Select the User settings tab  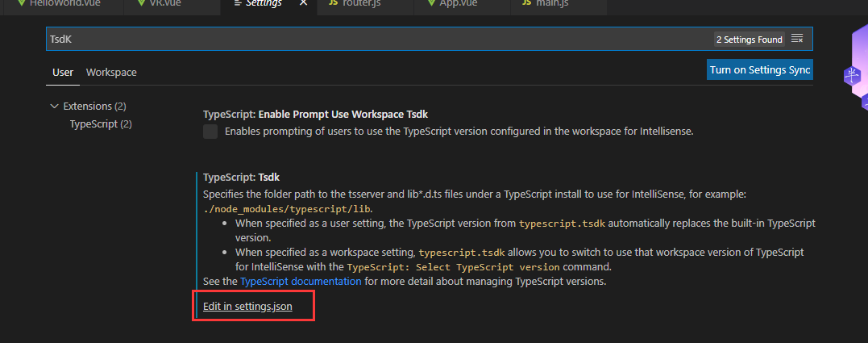63,73
